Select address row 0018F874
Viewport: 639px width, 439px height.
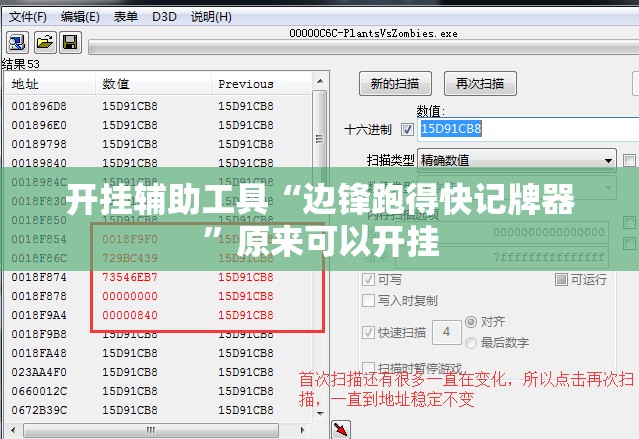click(x=158, y=277)
